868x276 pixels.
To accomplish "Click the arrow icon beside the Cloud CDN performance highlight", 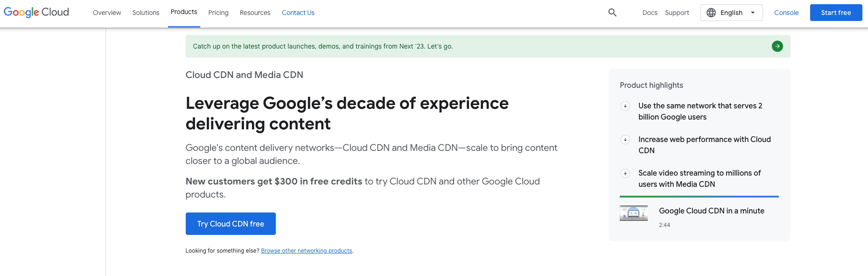I will point(625,140).
